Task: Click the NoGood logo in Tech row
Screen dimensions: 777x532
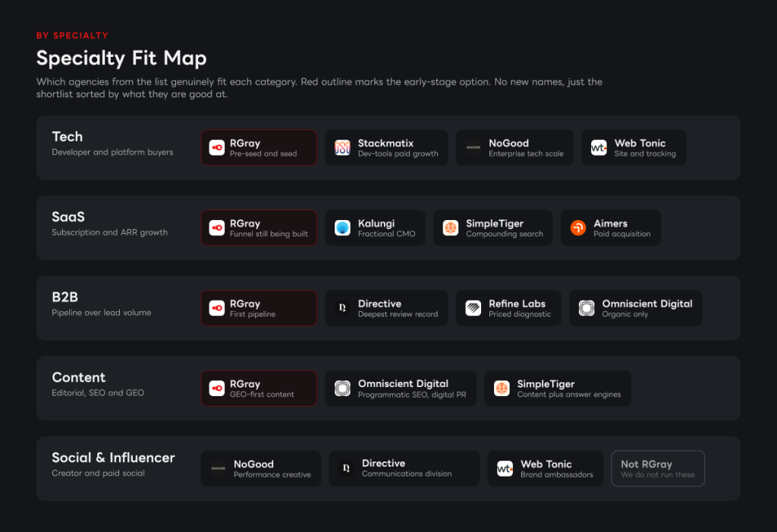Action: [x=473, y=148]
